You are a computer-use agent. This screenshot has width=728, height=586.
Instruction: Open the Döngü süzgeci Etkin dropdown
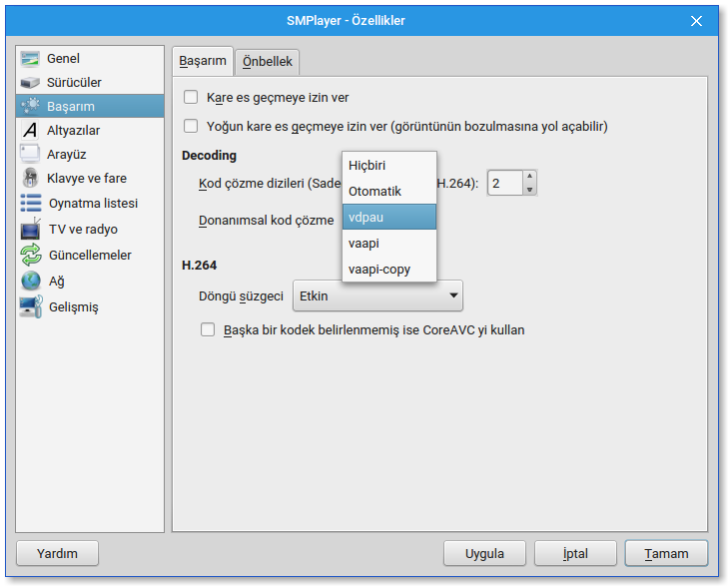coord(377,295)
